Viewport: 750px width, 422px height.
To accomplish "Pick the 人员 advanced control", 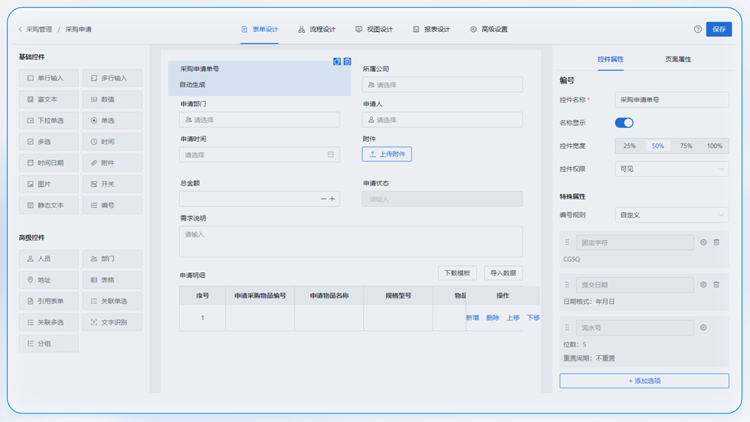I will 49,258.
